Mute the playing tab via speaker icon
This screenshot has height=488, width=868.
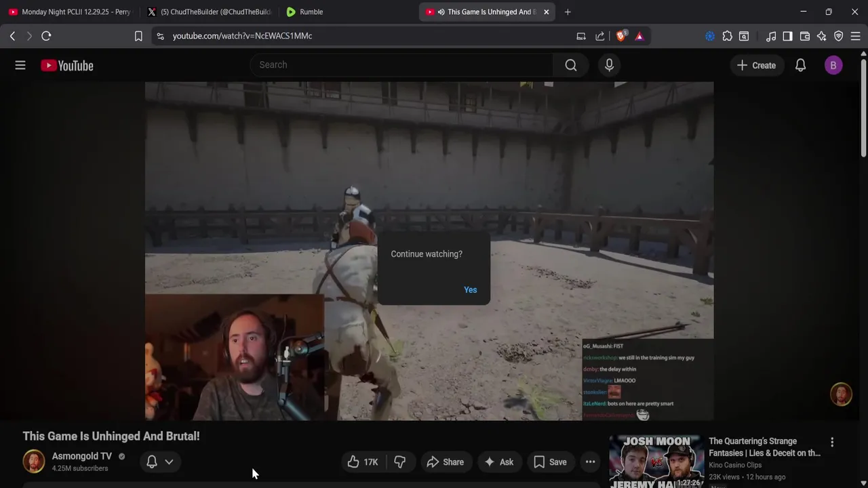click(x=441, y=12)
